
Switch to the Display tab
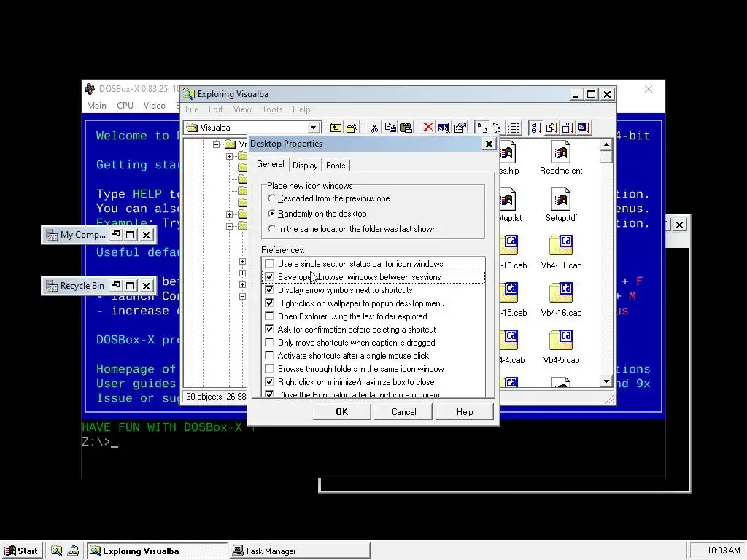tap(305, 166)
